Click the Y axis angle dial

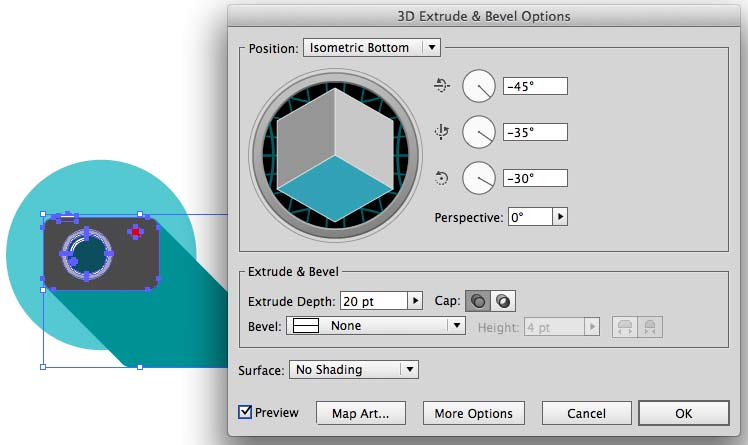[479, 132]
